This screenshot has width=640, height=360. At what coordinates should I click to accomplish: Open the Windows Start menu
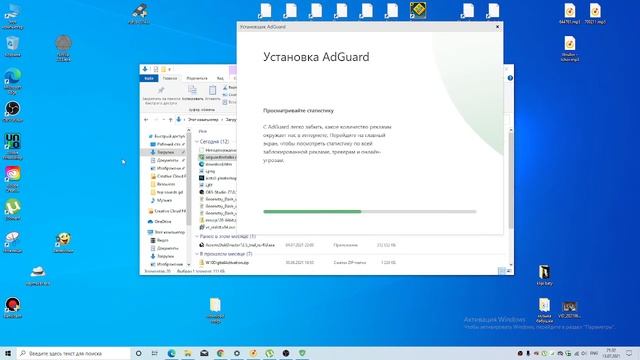click(8, 353)
